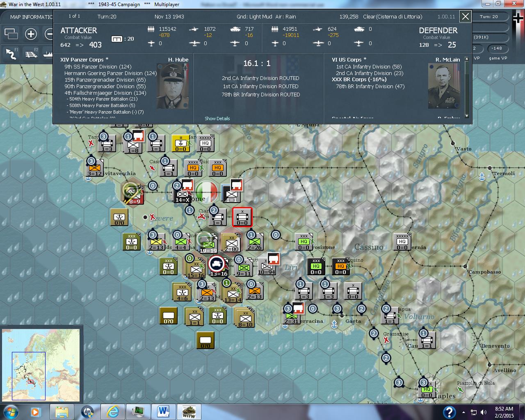The width and height of the screenshot is (525, 420).
Task: Click 78th BR Infantry Division (47) entry
Action: click(370, 86)
